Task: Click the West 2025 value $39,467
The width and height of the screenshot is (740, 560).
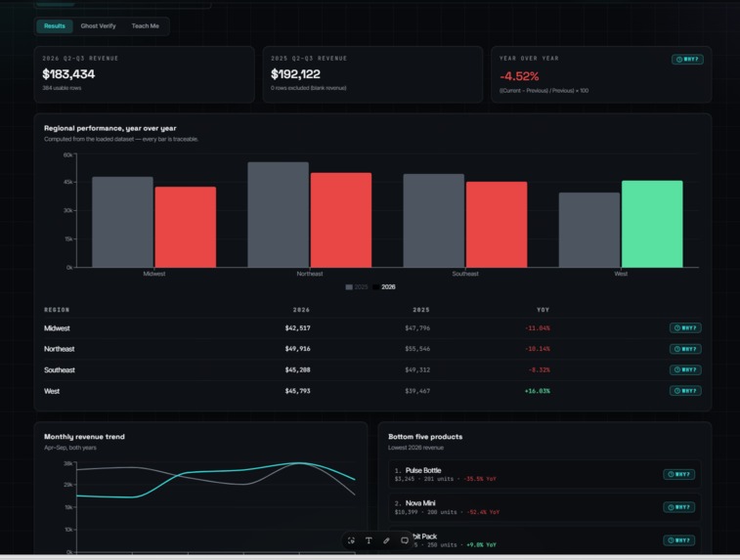Action: 417,391
